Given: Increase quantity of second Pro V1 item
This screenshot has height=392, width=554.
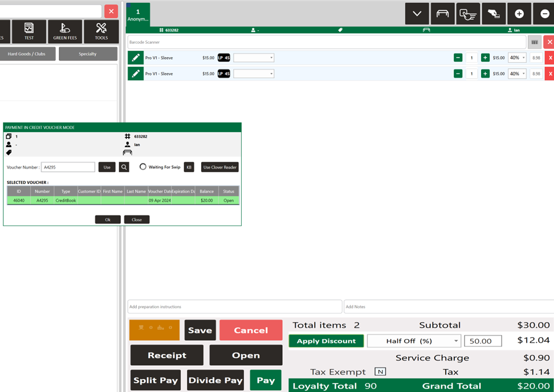Looking at the screenshot, I should coord(485,73).
